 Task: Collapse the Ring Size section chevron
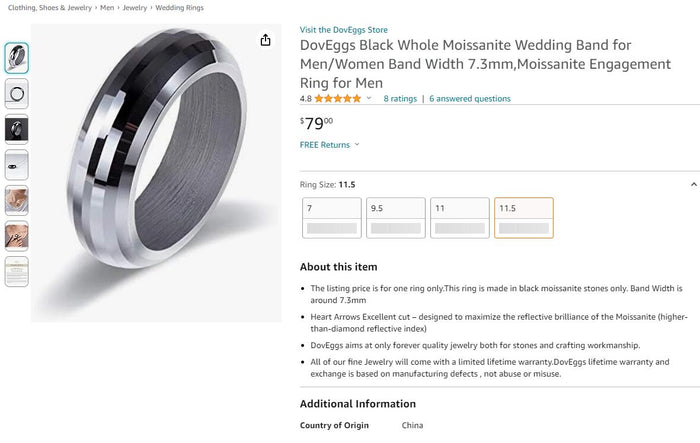click(x=694, y=184)
